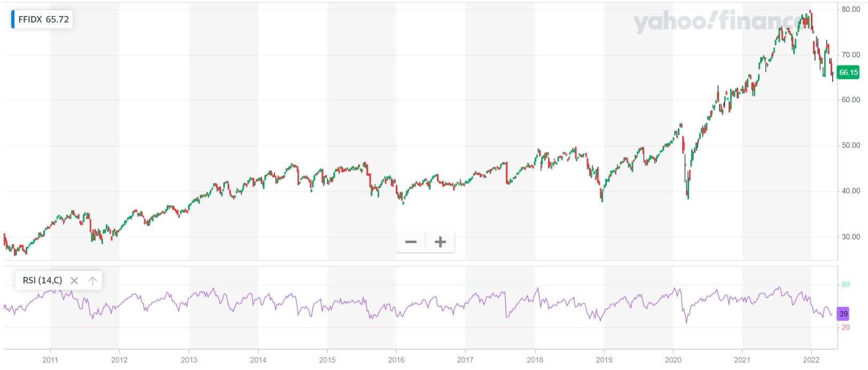Move the RSI panel up with arrow
Screen dimensions: 868x370
pos(92,281)
